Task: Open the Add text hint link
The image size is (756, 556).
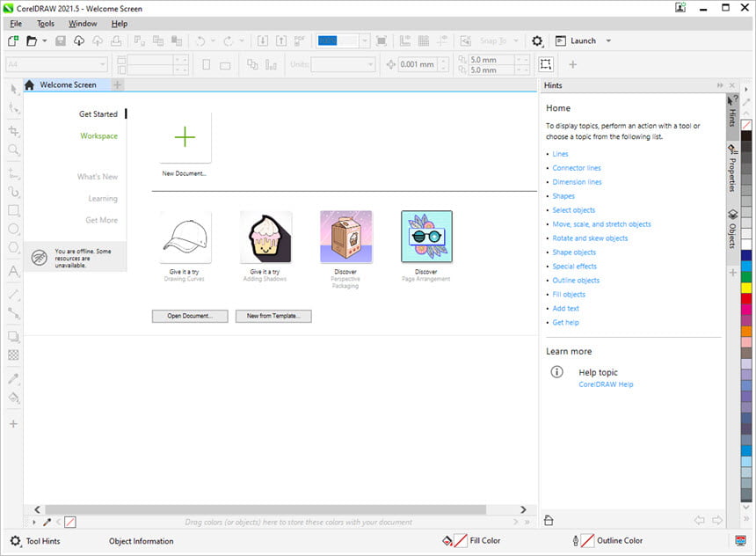Action: pos(565,309)
